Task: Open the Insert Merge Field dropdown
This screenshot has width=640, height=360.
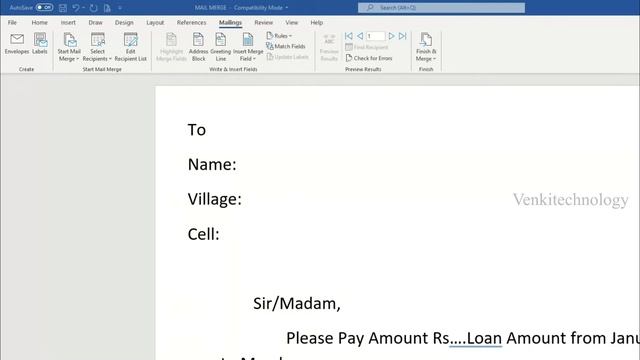Action: pyautogui.click(x=248, y=47)
